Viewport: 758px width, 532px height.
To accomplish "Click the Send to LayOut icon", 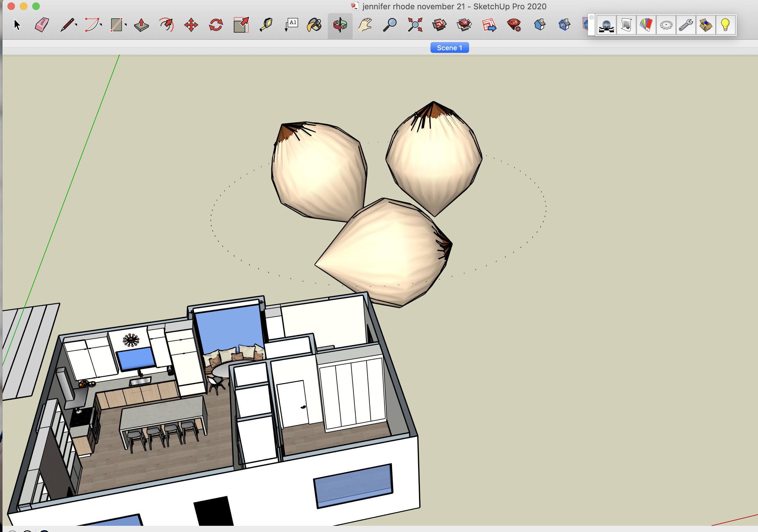I will click(489, 25).
